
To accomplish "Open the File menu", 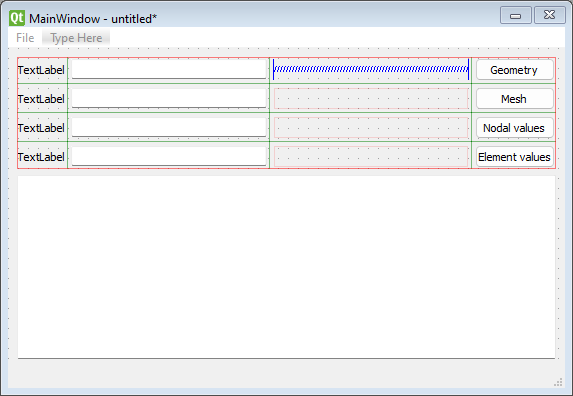I will click(25, 38).
